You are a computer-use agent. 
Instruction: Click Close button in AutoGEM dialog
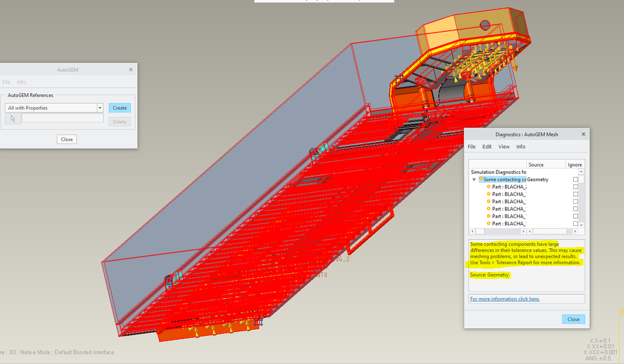[67, 139]
